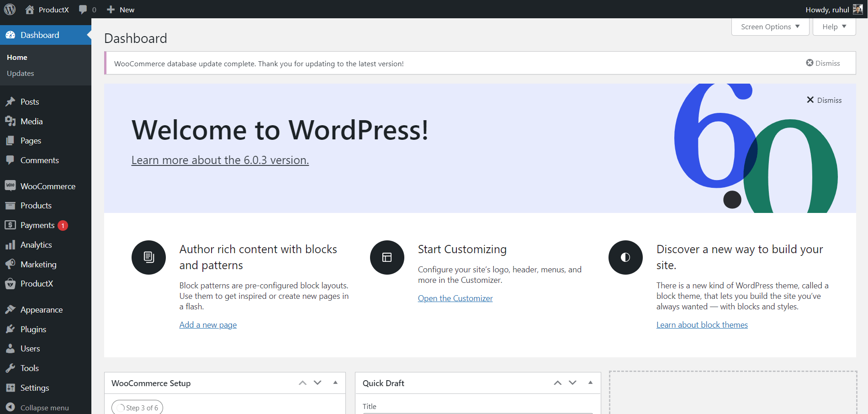The height and width of the screenshot is (414, 868).
Task: Select the Appearance brush icon
Action: point(11,309)
